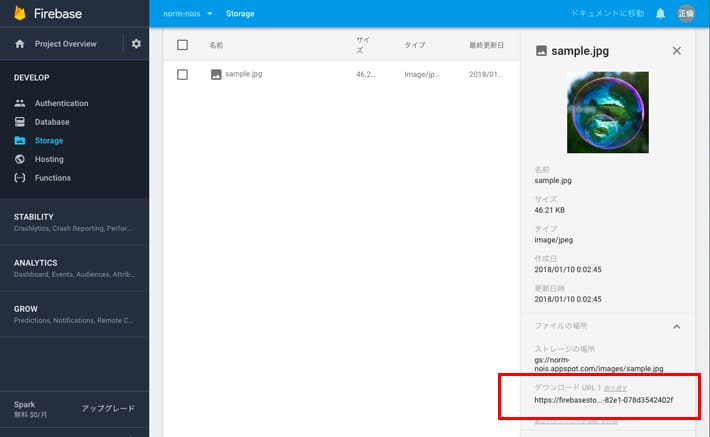Click the Hosting globe icon
The width and height of the screenshot is (710, 437).
click(x=21, y=159)
